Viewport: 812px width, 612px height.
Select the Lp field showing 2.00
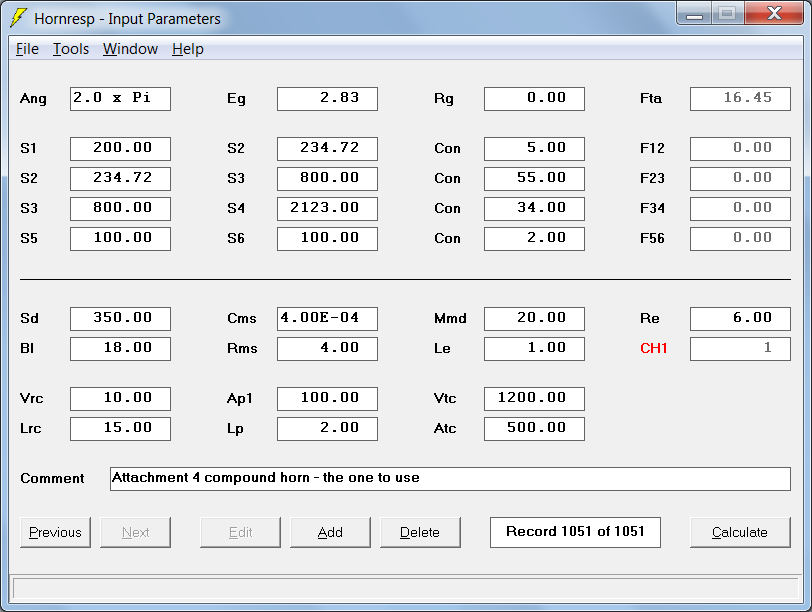327,429
